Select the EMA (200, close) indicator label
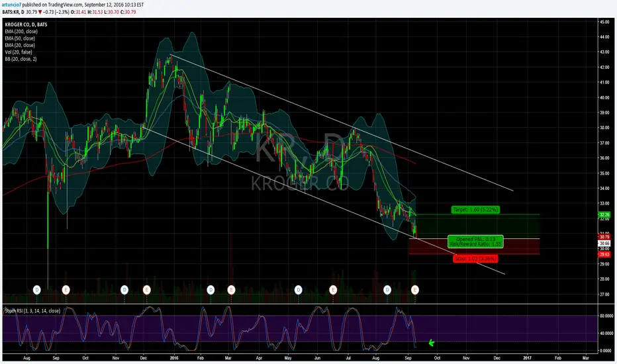Screen dimensions: 617x364 click(21, 32)
